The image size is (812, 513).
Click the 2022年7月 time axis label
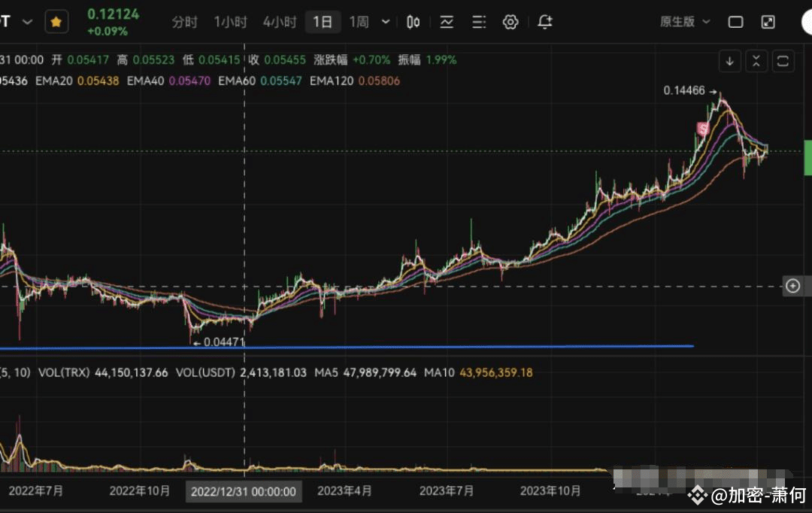click(x=36, y=490)
